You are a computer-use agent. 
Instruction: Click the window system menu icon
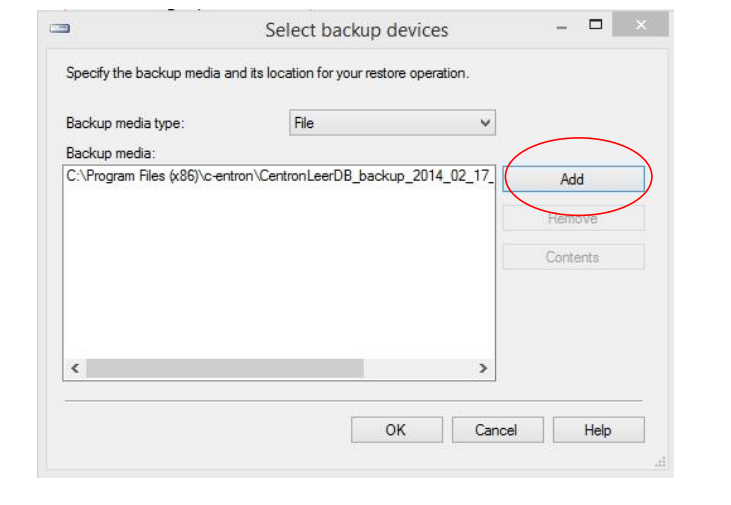(x=60, y=29)
